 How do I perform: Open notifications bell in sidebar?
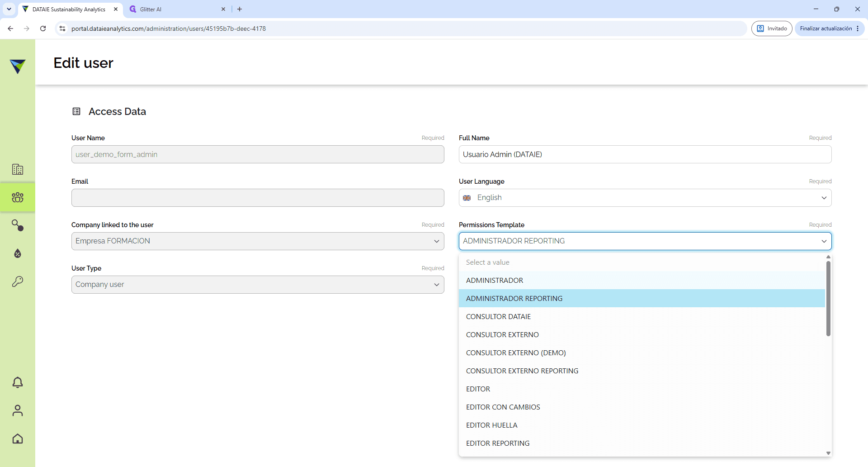tap(18, 382)
